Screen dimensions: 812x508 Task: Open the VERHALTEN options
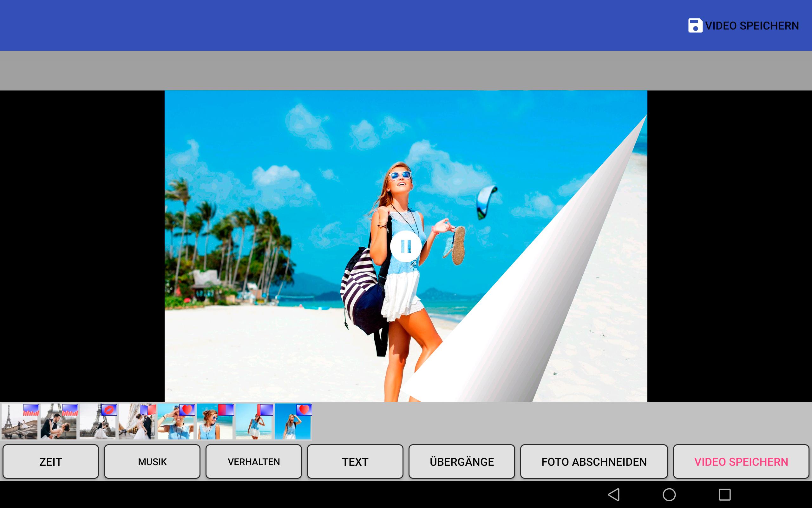coord(254,461)
